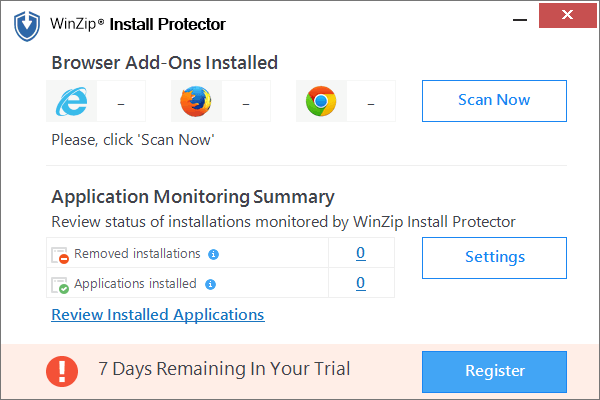Image resolution: width=600 pixels, height=400 pixels.
Task: Open the Settings button
Action: (x=494, y=257)
